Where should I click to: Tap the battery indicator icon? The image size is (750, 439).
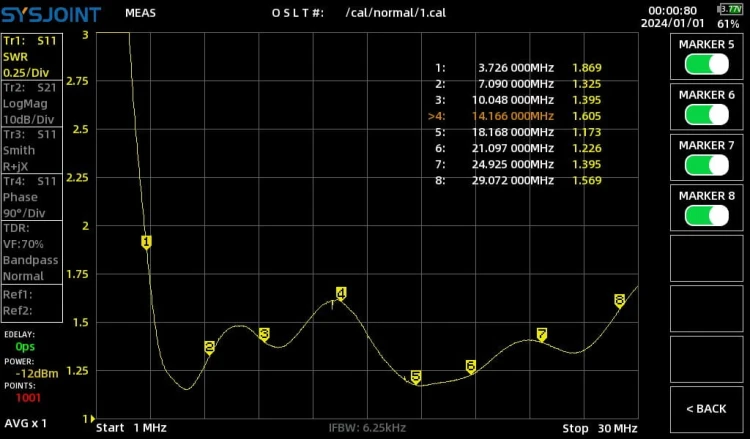coord(729,9)
